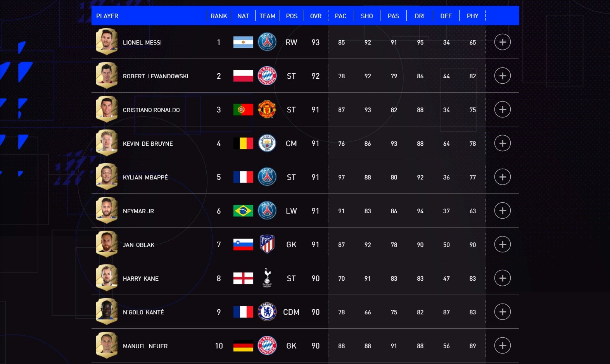
Task: Click Argentina flag in Messi row
Action: click(x=243, y=42)
